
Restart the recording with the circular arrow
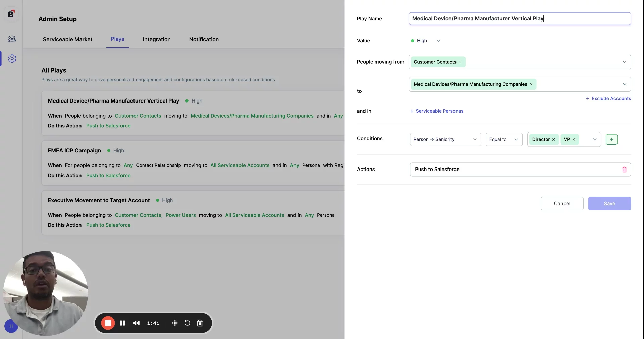click(x=187, y=323)
